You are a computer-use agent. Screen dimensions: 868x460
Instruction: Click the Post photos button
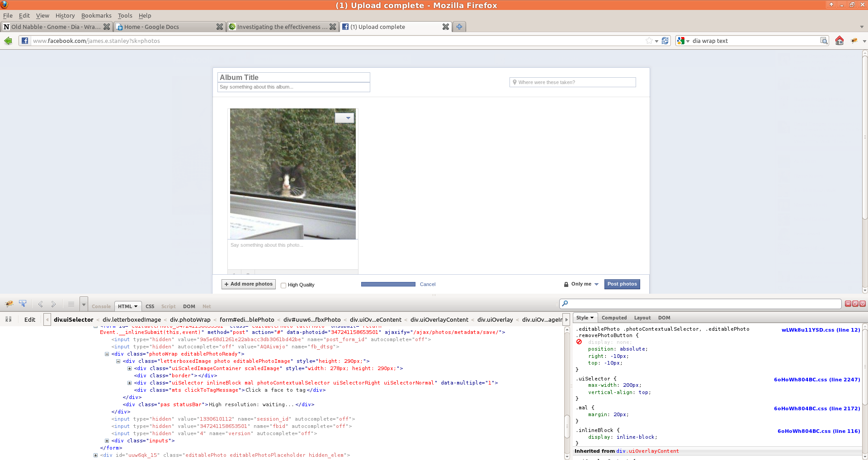(x=622, y=284)
